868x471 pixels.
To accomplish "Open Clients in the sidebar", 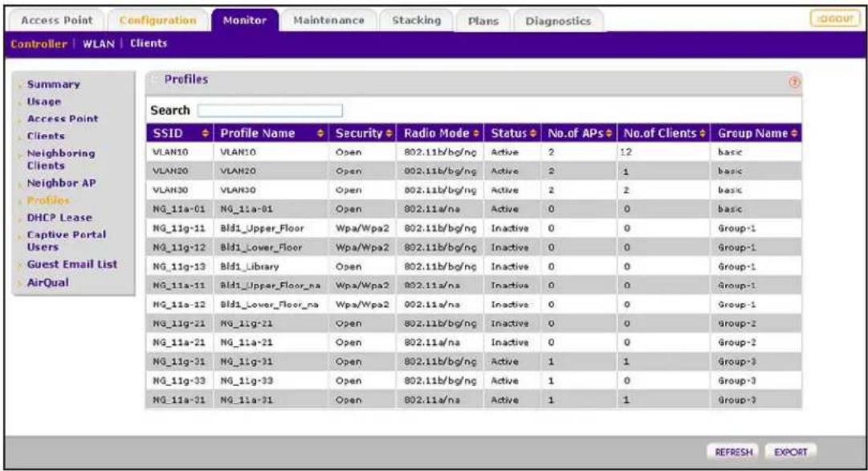I will click(x=46, y=136).
